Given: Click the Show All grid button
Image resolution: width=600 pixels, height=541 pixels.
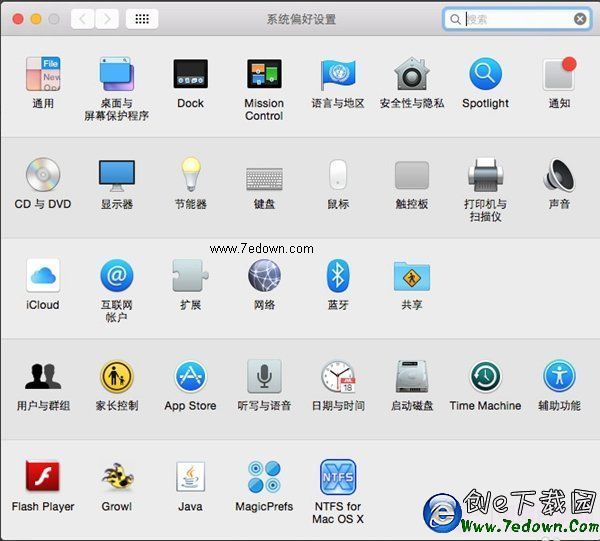Looking at the screenshot, I should (x=142, y=19).
